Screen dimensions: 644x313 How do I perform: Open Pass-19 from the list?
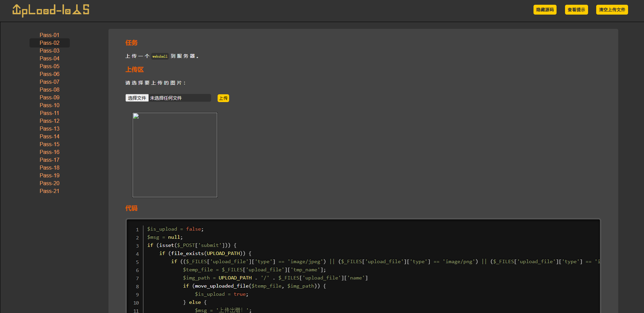coord(49,175)
